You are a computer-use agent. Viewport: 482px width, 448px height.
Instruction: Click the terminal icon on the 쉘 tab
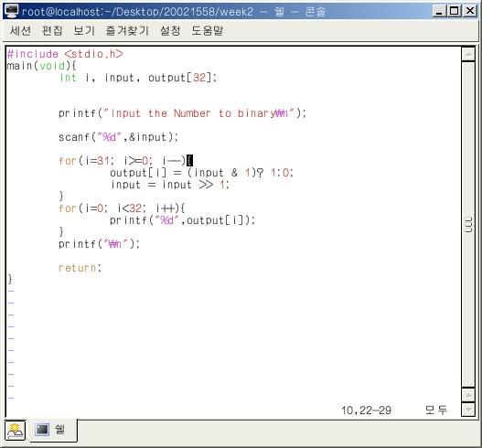[42, 430]
